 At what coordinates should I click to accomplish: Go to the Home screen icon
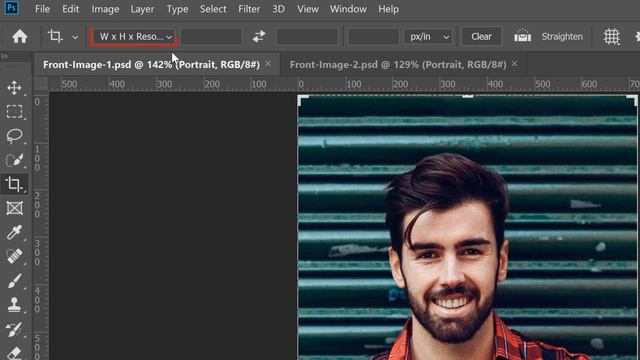click(x=19, y=36)
